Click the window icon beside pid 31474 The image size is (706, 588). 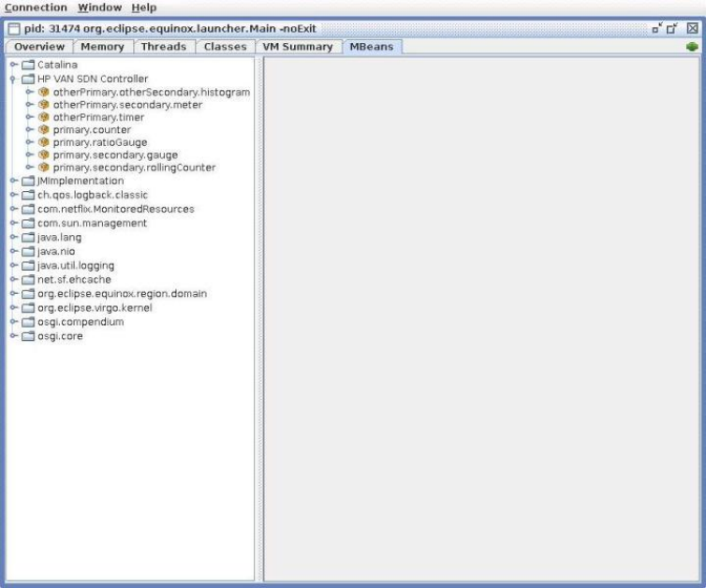tap(14, 29)
